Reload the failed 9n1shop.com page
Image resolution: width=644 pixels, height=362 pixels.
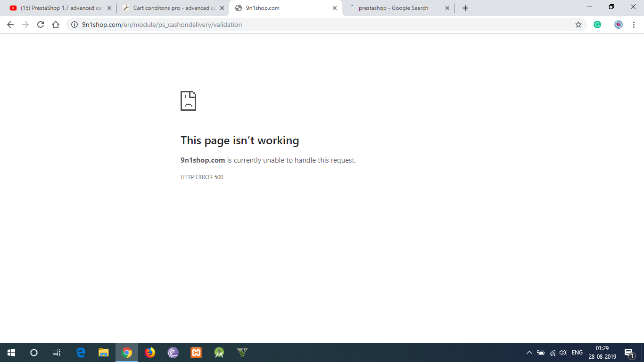(40, 25)
